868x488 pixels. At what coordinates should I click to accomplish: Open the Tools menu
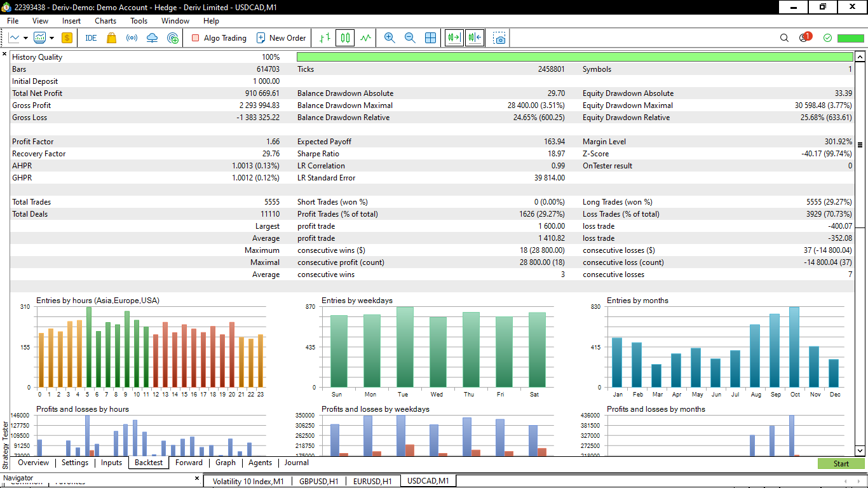coord(139,21)
